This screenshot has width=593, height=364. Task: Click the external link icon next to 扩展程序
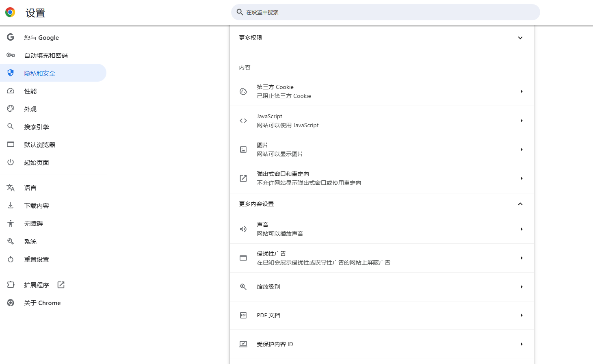coord(61,285)
